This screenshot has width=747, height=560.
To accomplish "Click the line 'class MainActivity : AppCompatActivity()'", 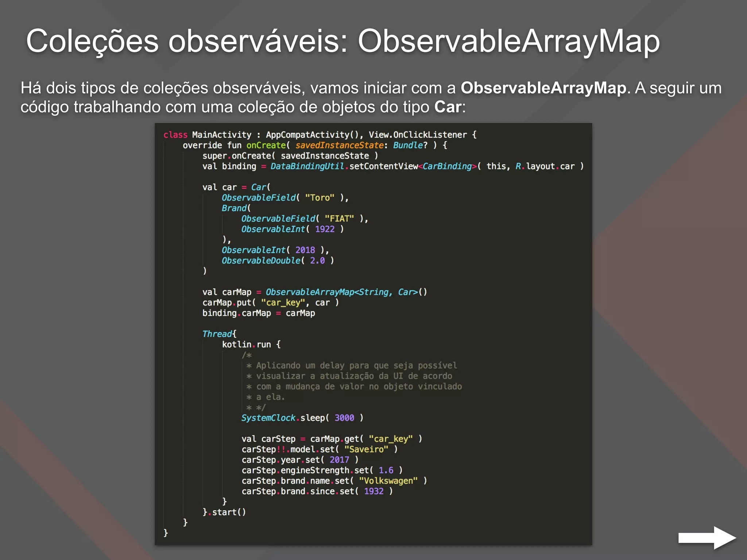I will (320, 135).
